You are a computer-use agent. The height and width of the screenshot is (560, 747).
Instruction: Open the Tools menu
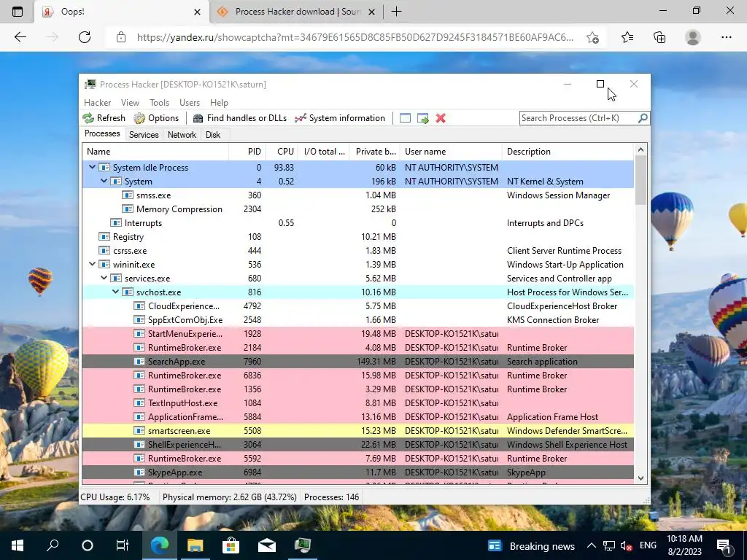(x=159, y=102)
